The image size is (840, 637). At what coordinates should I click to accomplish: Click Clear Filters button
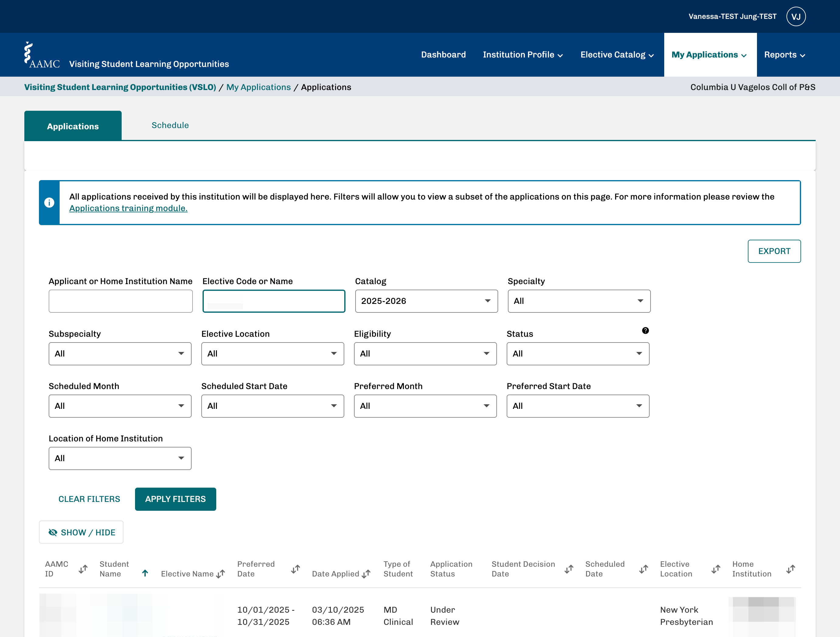coord(89,499)
